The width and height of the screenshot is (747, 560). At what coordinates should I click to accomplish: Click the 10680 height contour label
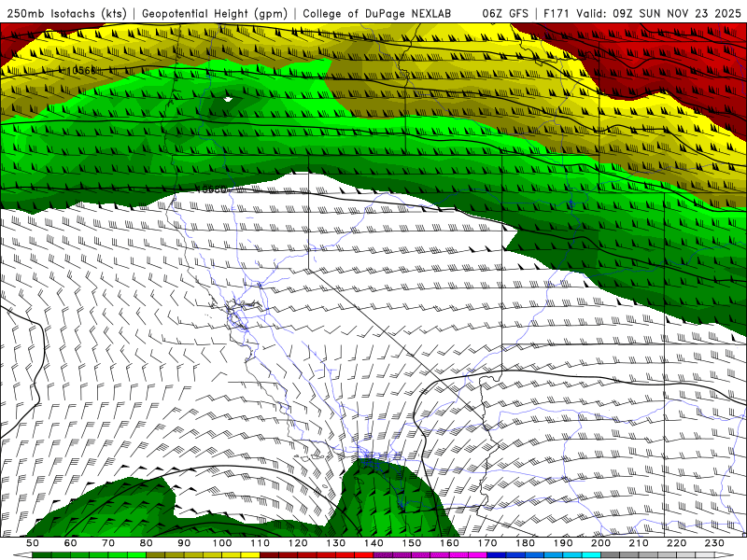click(x=212, y=189)
